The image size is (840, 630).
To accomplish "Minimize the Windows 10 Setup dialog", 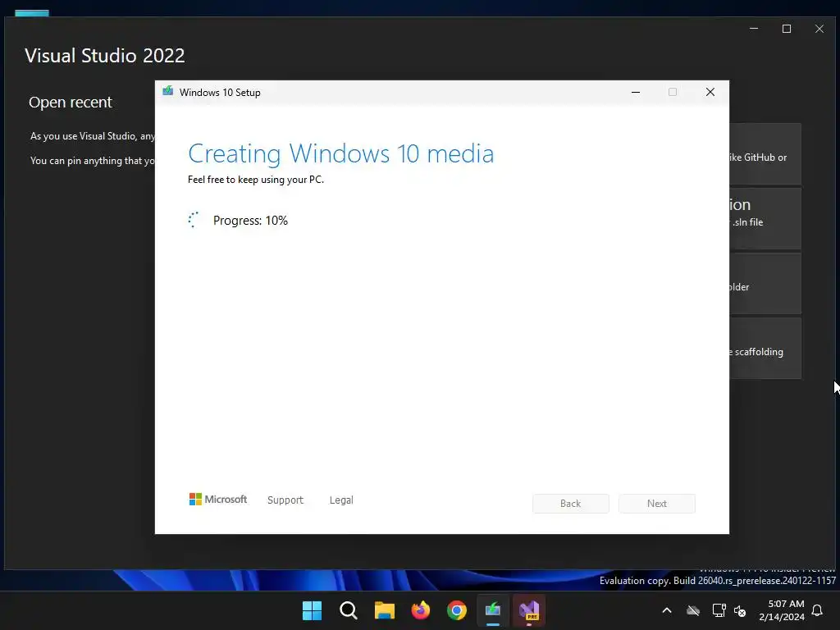I will pyautogui.click(x=636, y=92).
